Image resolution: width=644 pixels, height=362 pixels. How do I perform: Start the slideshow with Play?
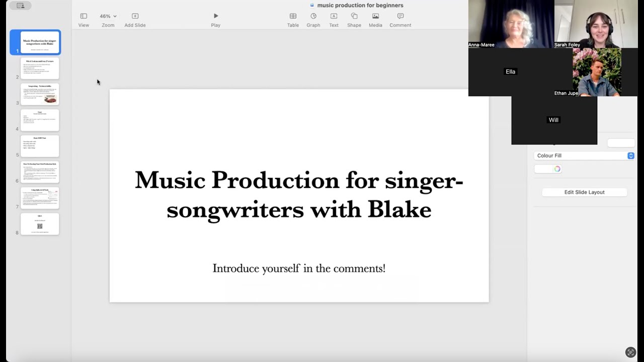coord(216,16)
